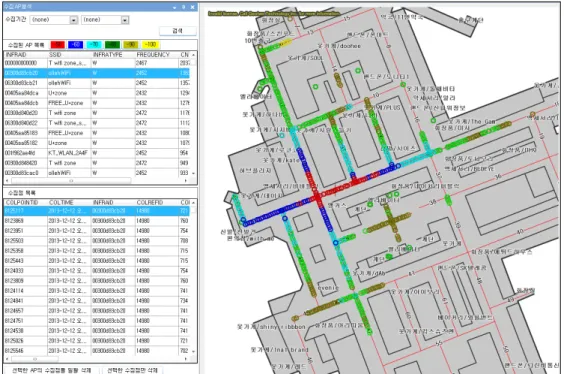Click 선택한 수집점만 삭제 button

[x=132, y=370]
